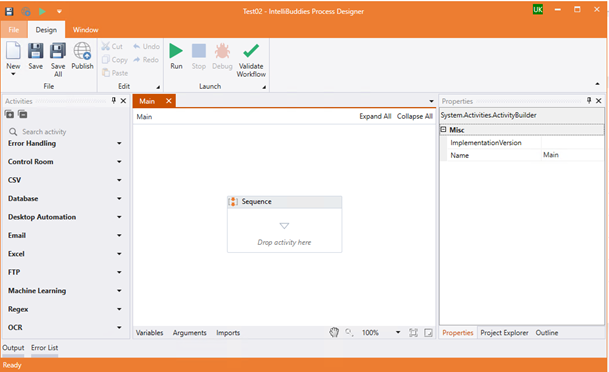Click the collapse all activities icon
Image resolution: width=609 pixels, height=372 pixels.
(x=23, y=114)
